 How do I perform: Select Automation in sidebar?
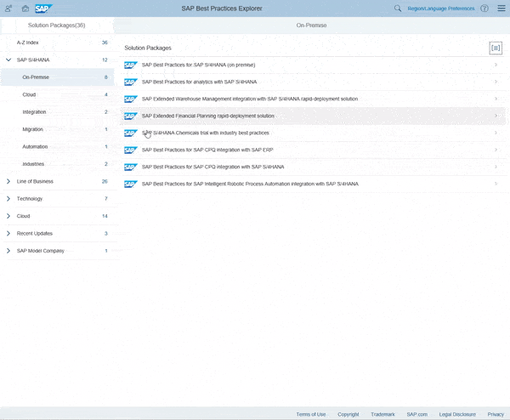tap(59, 147)
